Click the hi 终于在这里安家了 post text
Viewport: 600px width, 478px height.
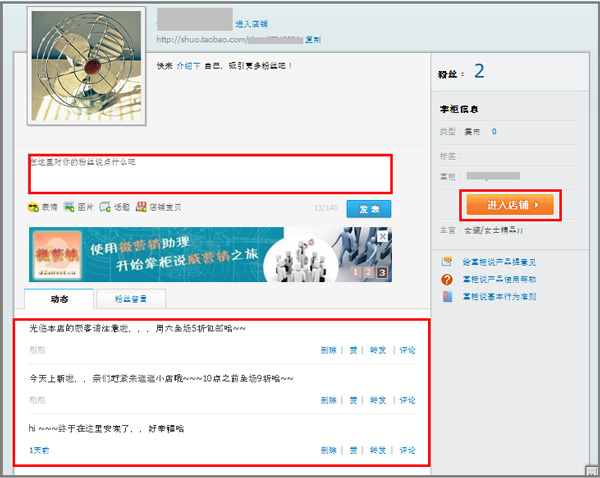click(106, 429)
